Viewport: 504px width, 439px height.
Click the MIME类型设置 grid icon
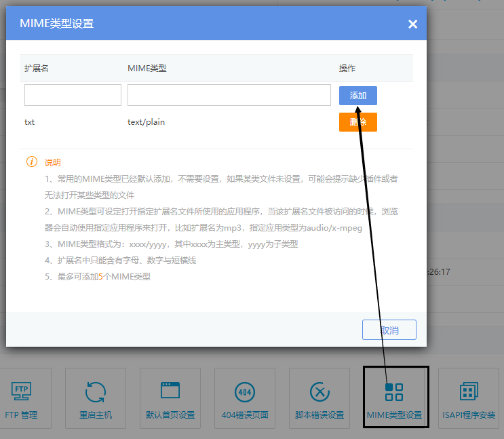[394, 392]
